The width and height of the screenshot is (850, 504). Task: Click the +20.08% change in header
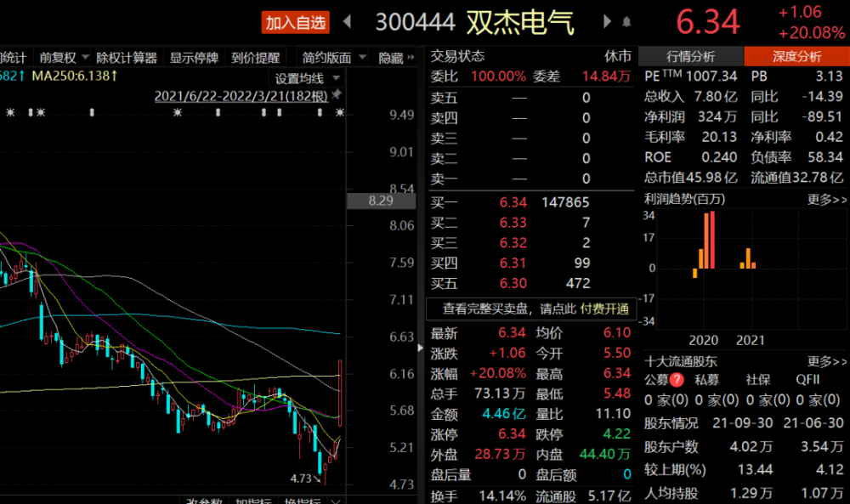tap(812, 33)
